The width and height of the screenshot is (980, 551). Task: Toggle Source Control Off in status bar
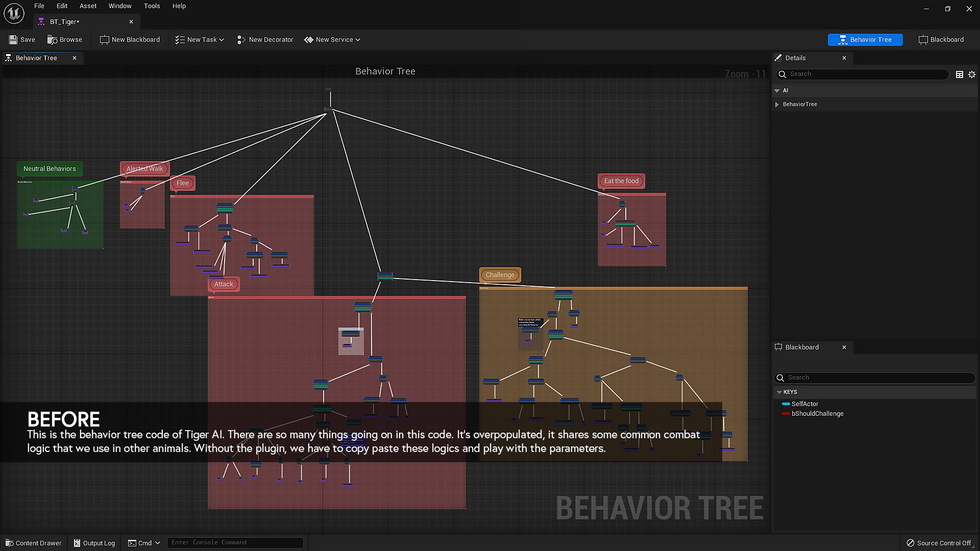click(940, 543)
